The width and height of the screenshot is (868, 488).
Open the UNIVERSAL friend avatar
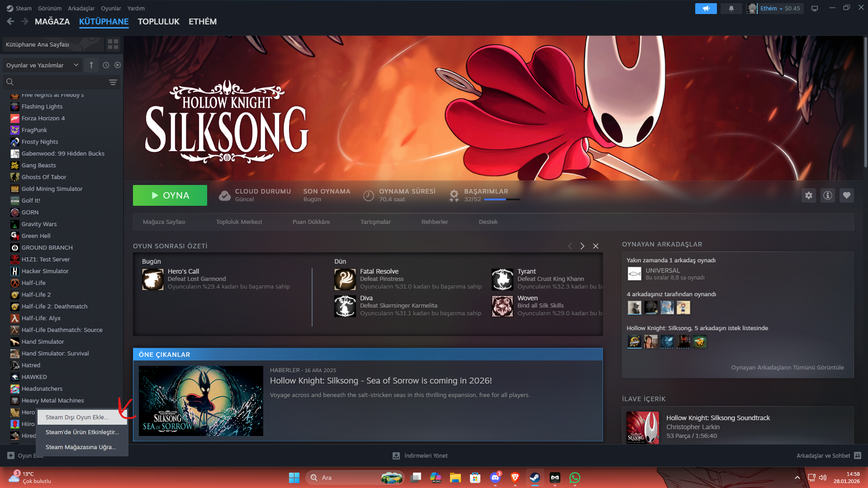tap(635, 274)
